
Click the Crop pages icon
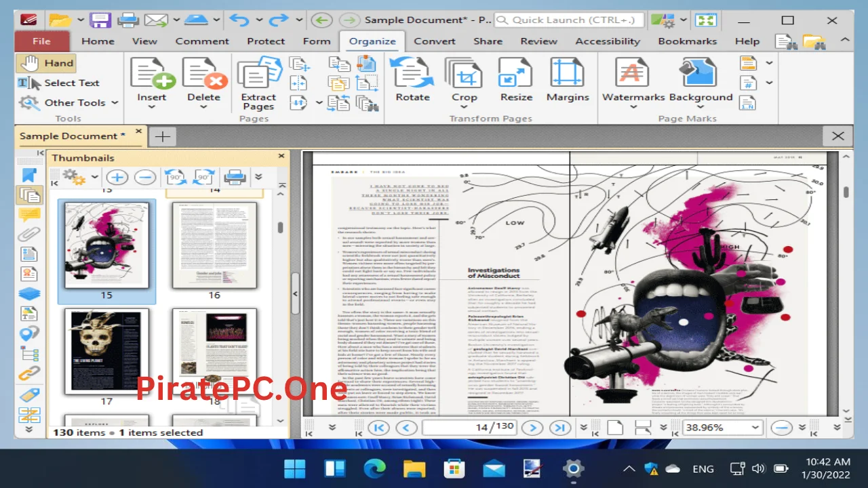tap(465, 73)
